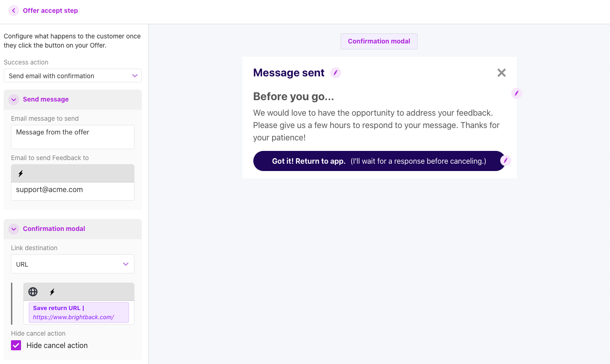
Task: Click the back arrow beside Offer accept step
Action: [14, 11]
